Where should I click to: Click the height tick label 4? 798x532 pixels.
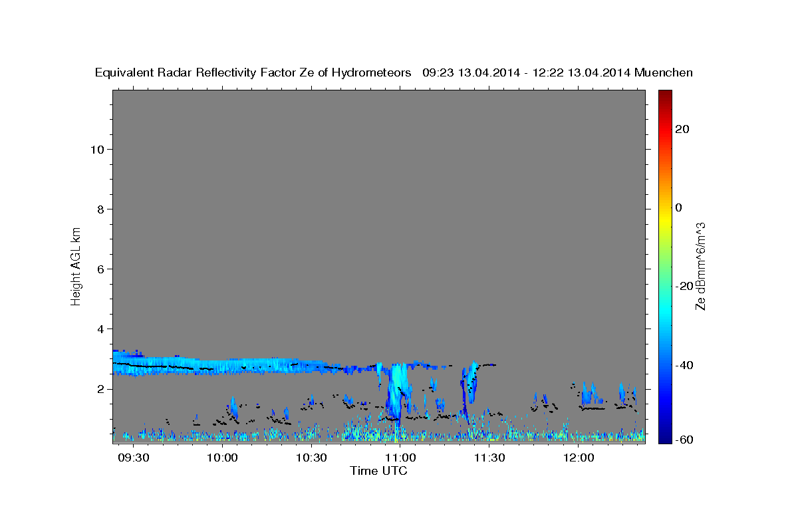(100, 329)
